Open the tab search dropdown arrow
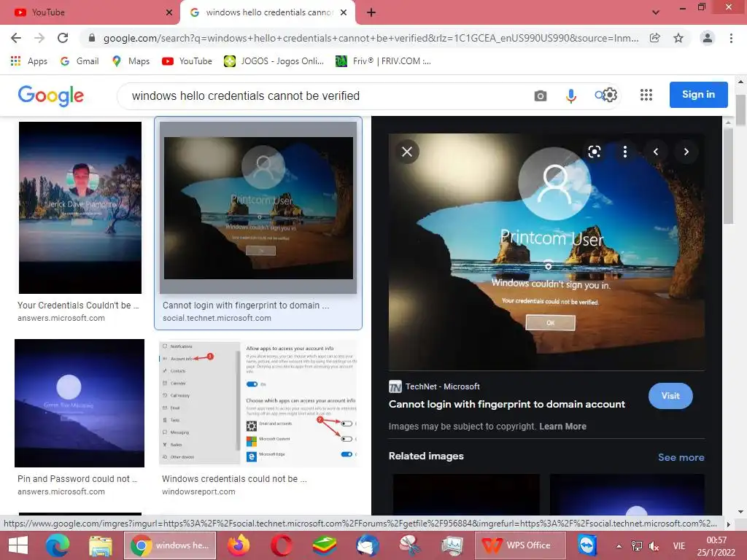The image size is (747, 560). (x=656, y=12)
